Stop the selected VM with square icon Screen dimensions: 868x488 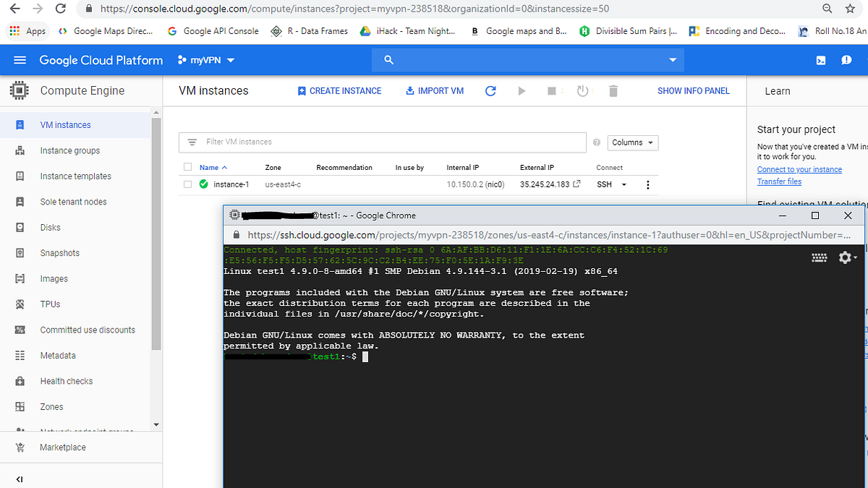551,91
